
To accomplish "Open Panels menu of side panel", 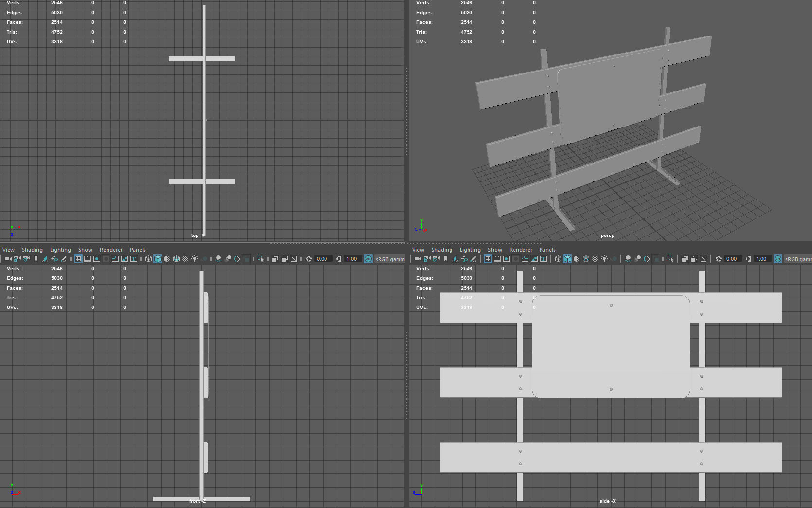I will click(547, 250).
